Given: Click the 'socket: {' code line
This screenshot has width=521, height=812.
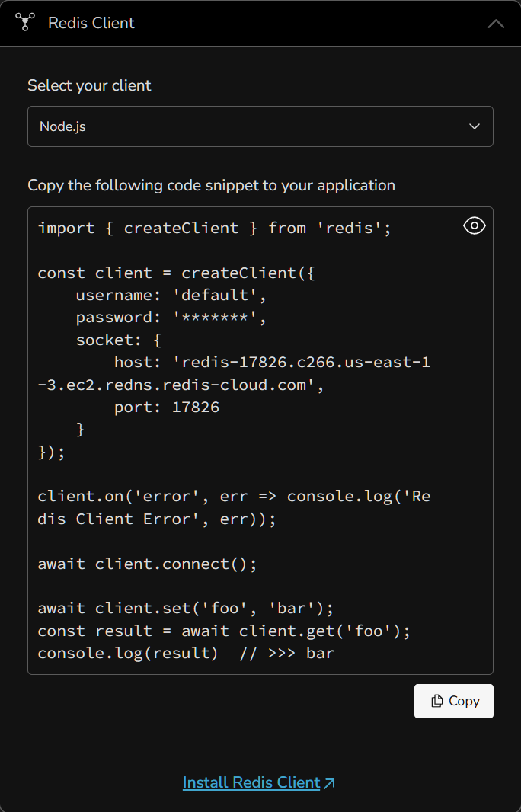Looking at the screenshot, I should tap(119, 340).
